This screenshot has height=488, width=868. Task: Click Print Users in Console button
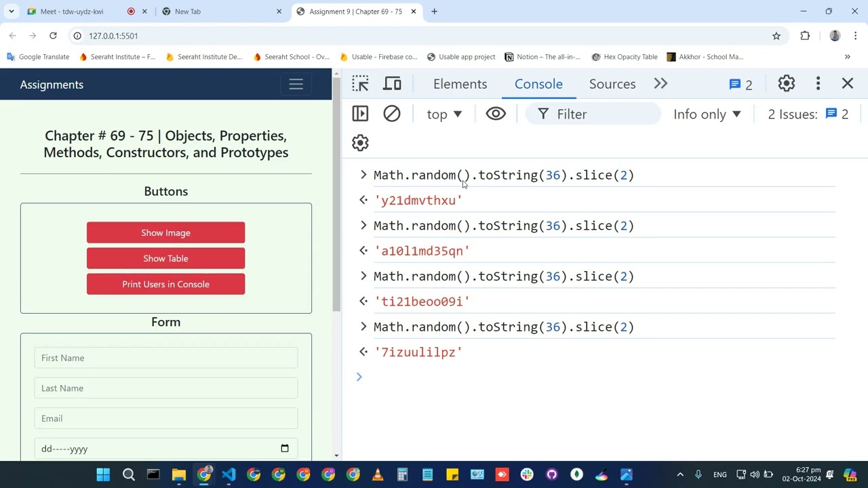[x=165, y=284]
